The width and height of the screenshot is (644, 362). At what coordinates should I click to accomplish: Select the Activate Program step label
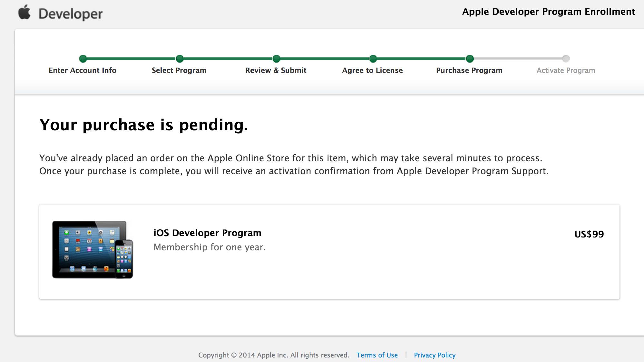tap(566, 70)
